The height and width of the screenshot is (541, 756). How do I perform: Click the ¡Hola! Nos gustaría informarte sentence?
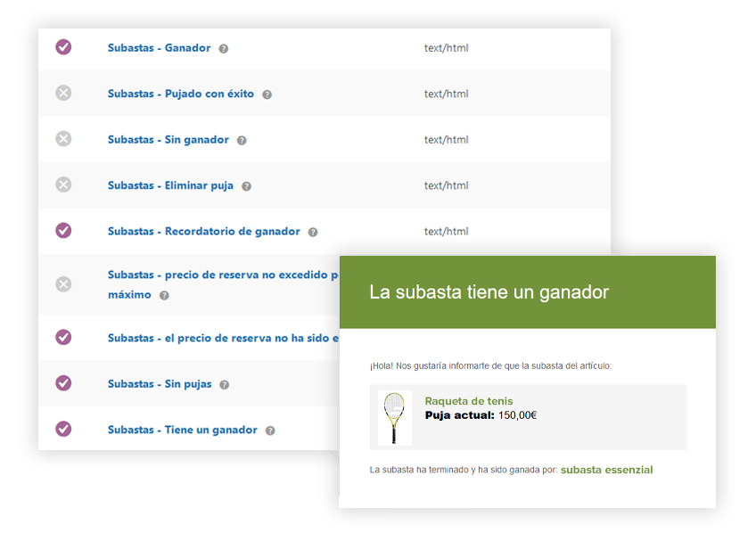[490, 366]
